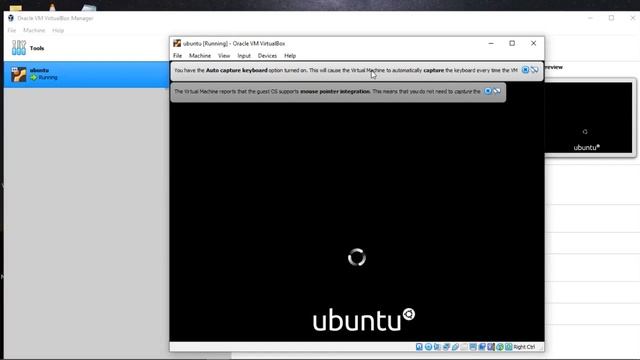Click the Auto capture keyboard notification text
The width and height of the screenshot is (640, 360).
pyautogui.click(x=346, y=70)
